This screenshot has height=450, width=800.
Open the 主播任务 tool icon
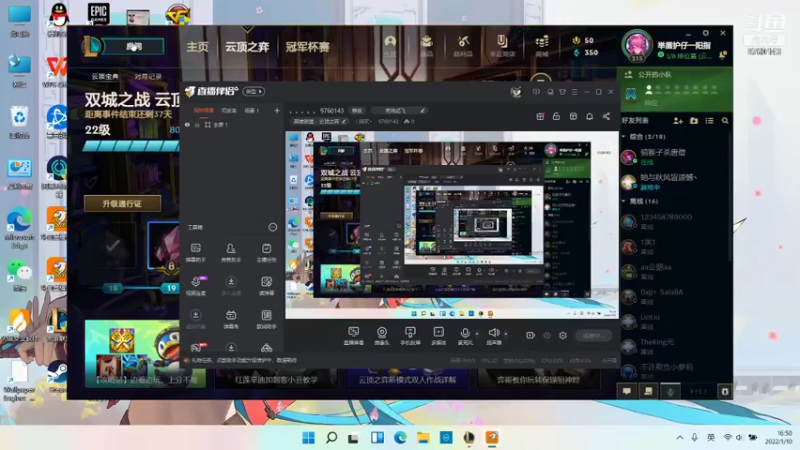point(266,252)
